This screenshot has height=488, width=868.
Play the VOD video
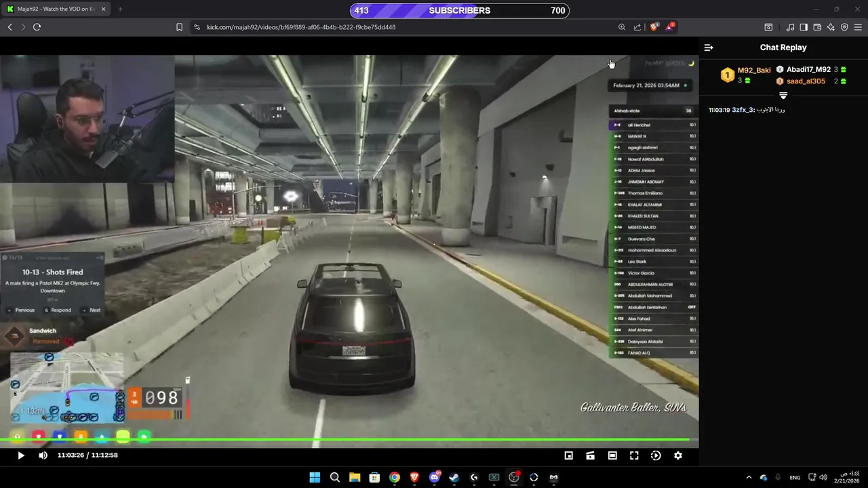pyautogui.click(x=20, y=455)
